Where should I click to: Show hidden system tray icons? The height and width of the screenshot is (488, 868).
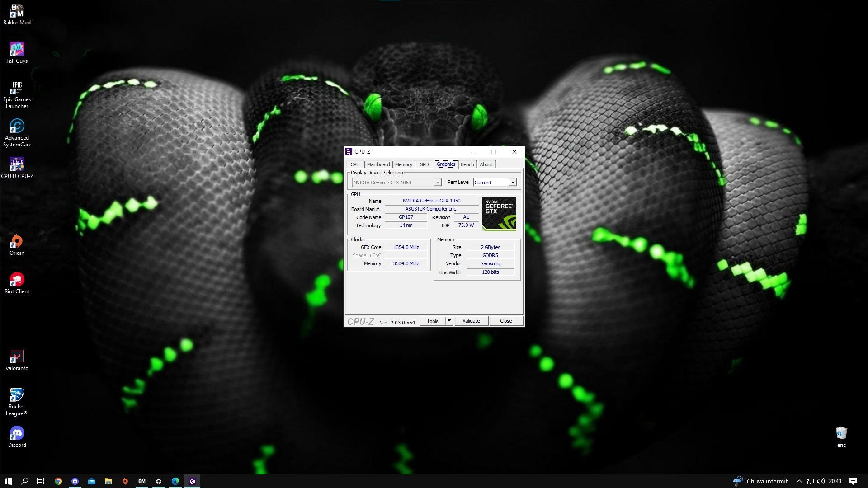tap(799, 481)
